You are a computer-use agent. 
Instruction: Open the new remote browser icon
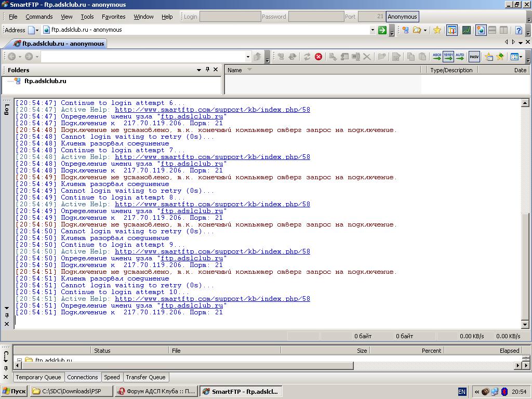pyautogui.click(x=405, y=30)
